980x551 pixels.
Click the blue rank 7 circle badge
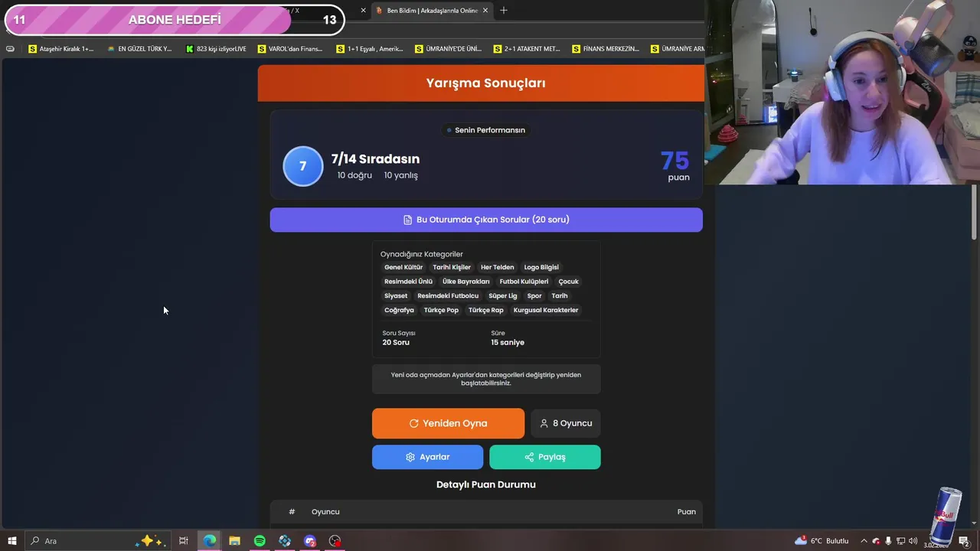[x=303, y=166]
